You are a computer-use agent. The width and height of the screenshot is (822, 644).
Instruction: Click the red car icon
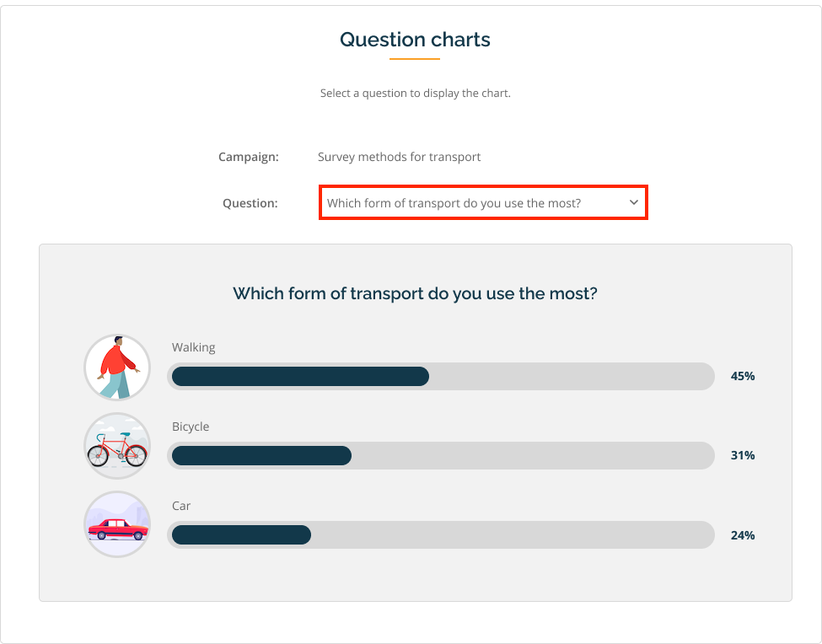[x=117, y=524]
